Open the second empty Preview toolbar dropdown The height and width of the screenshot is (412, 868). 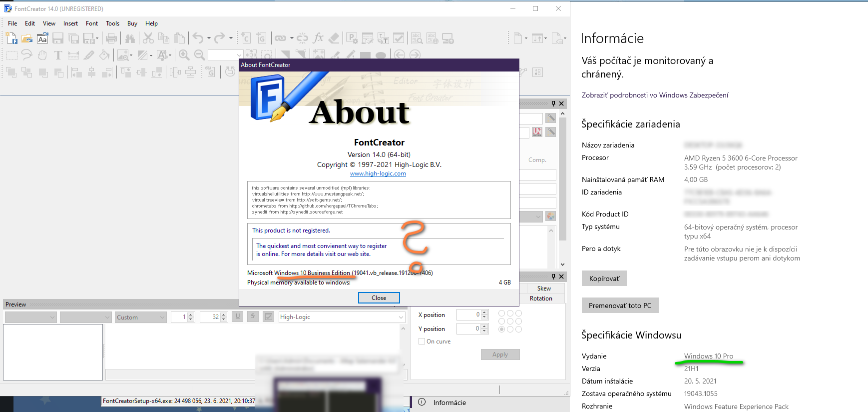pyautogui.click(x=86, y=317)
